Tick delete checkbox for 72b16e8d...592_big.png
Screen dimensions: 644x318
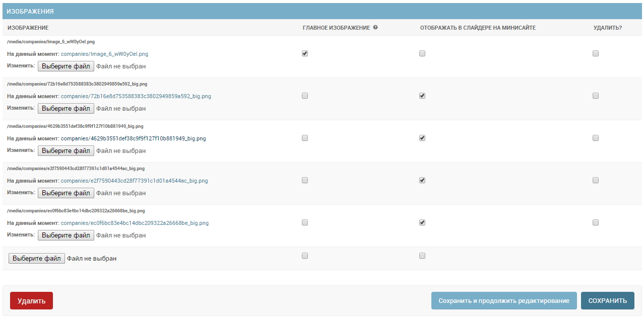(596, 96)
